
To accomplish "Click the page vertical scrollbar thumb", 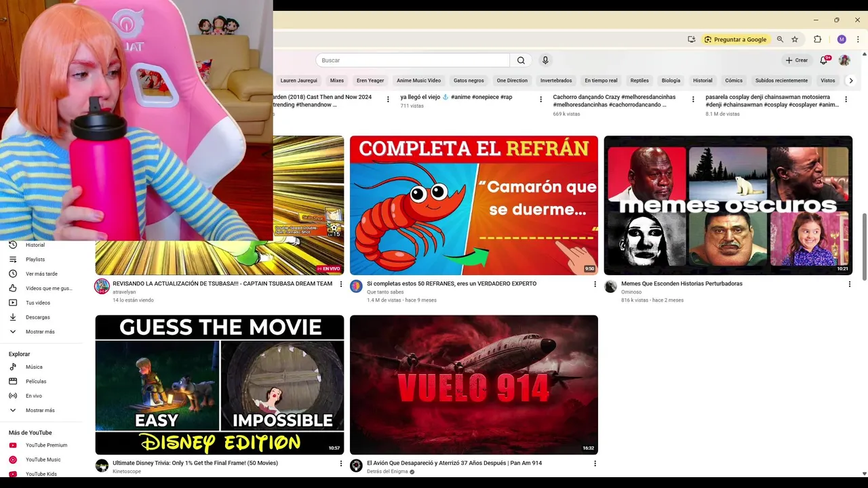I will coord(864,247).
